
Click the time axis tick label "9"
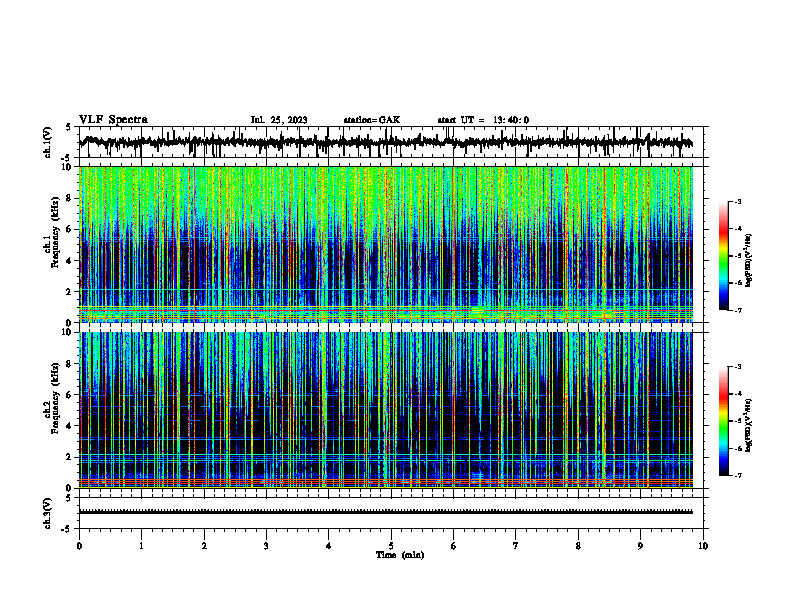tap(640, 546)
